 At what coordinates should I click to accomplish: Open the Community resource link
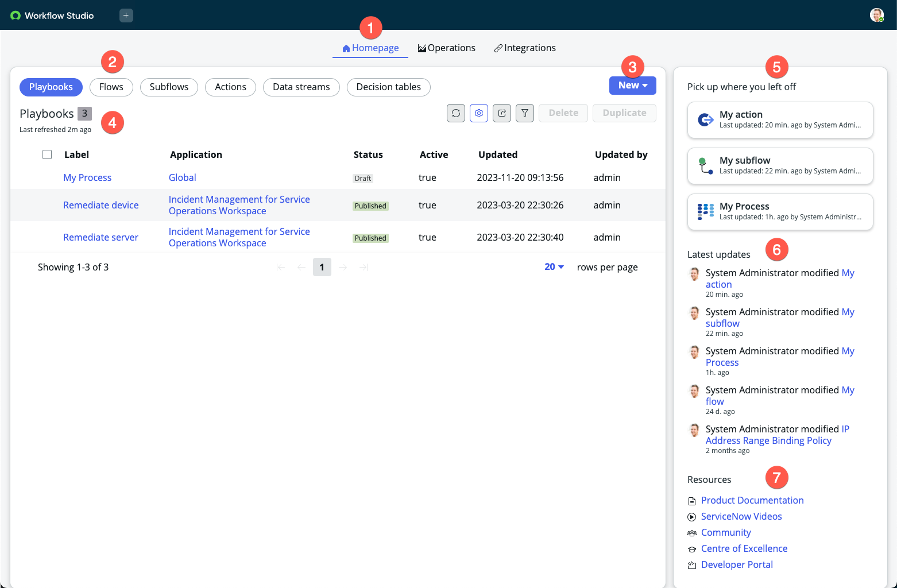click(726, 533)
